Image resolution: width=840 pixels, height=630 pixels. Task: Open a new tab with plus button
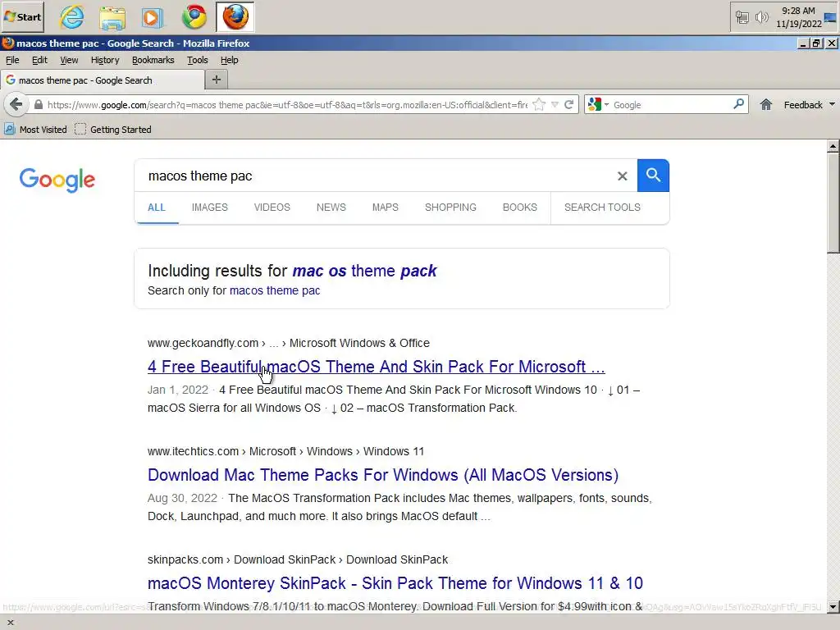(217, 80)
